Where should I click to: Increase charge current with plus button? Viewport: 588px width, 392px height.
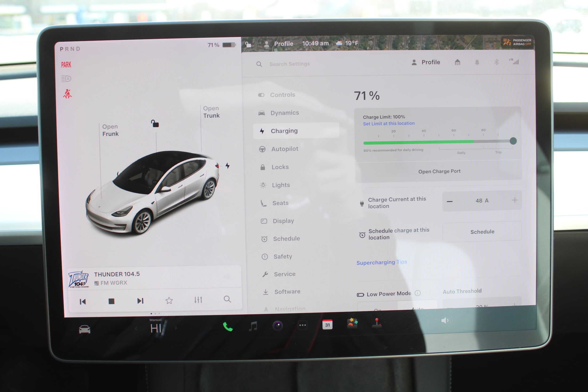tap(515, 200)
